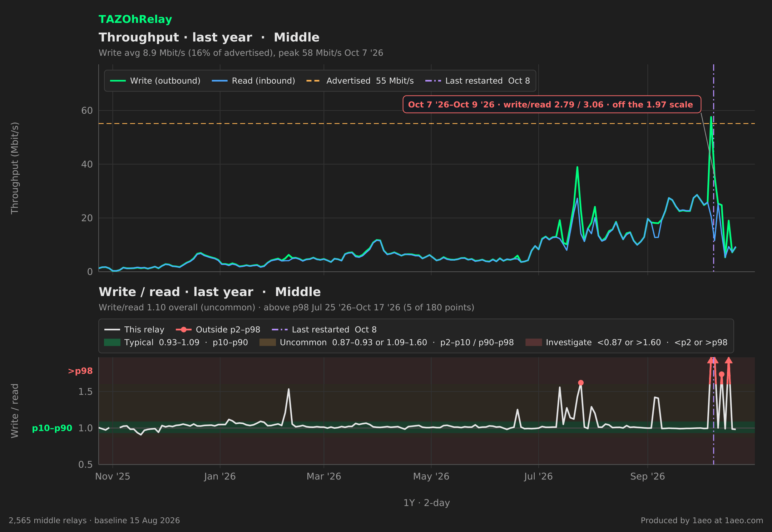Click the Write avg 8.9 Mbit/s subtitle
The image size is (772, 532).
point(241,53)
